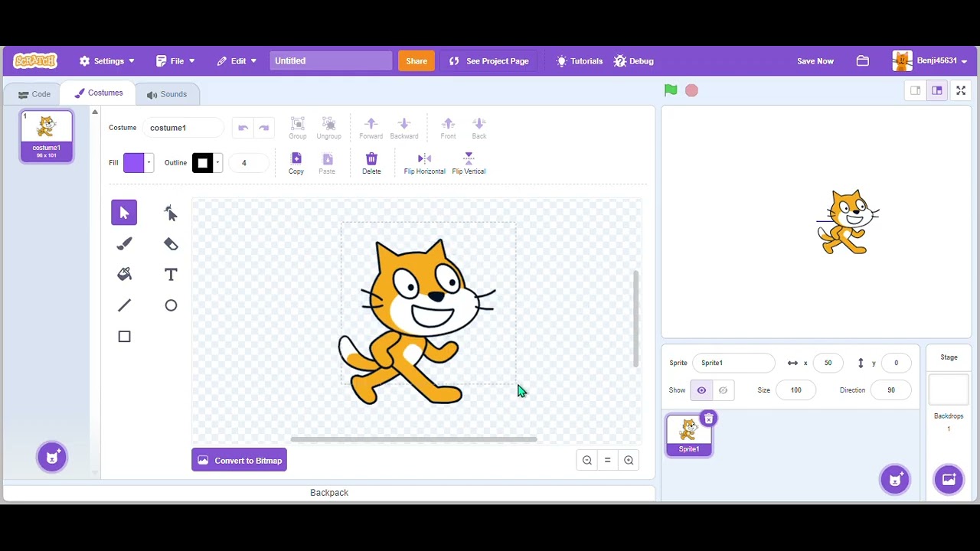Reset the canvas zoom level
Image resolution: width=980 pixels, height=551 pixels.
click(608, 460)
